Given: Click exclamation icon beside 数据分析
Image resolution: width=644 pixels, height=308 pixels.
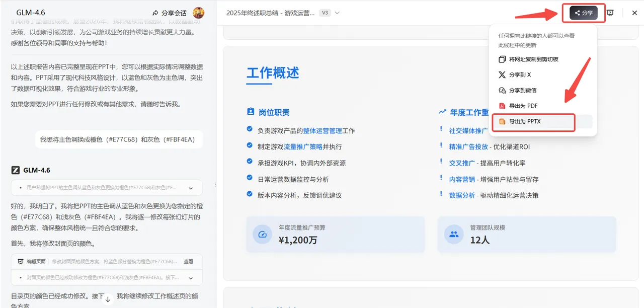Looking at the screenshot, I should [441, 194].
